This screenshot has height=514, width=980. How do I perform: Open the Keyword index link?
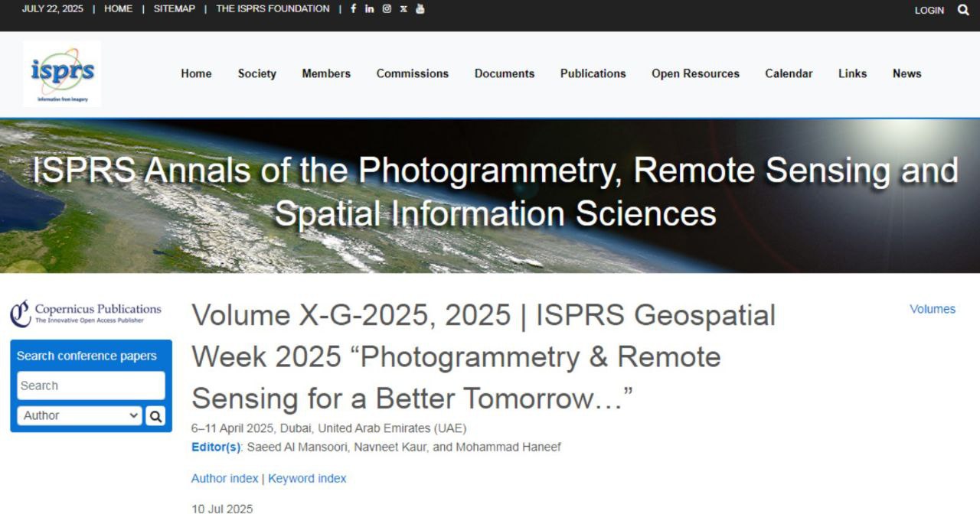point(307,479)
